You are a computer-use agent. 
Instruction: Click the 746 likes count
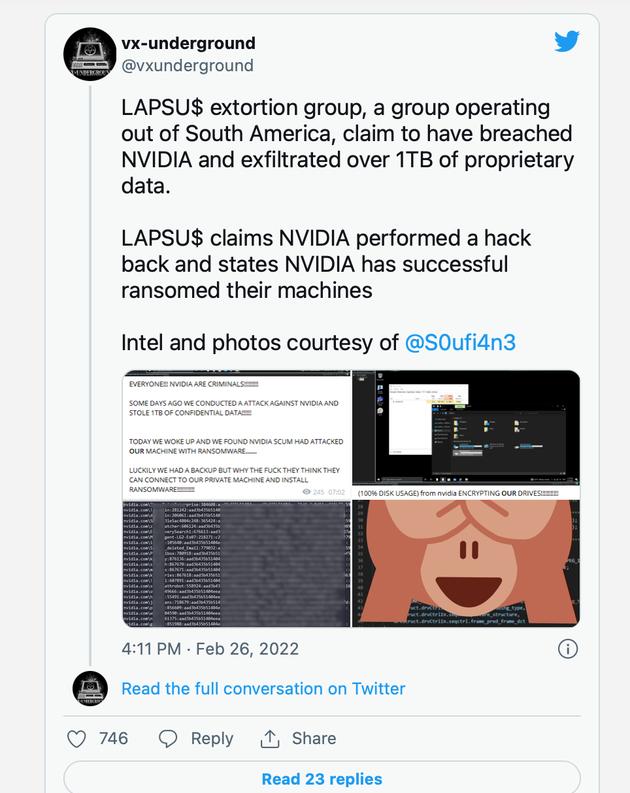click(113, 738)
